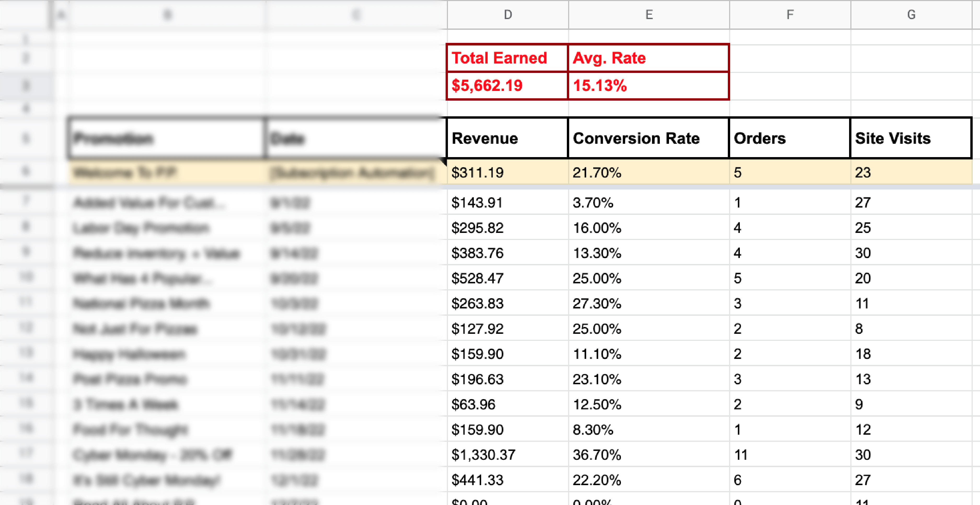Viewport: 980px width, 505px height.
Task: Select column F header
Action: [790, 15]
